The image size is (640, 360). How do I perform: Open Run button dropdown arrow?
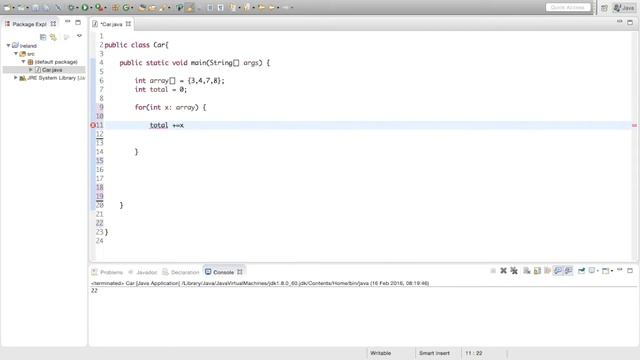[91, 8]
